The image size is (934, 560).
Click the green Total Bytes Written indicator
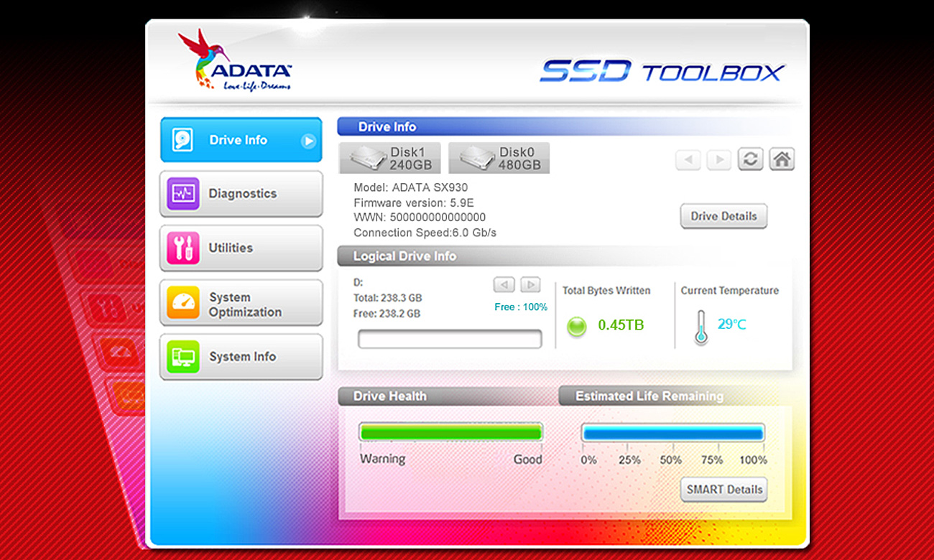coord(577,327)
